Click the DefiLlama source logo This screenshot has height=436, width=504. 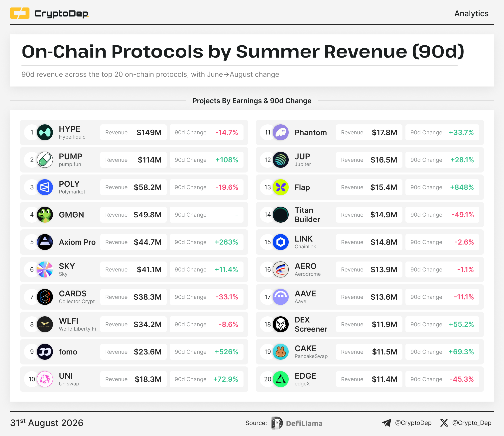point(297,423)
